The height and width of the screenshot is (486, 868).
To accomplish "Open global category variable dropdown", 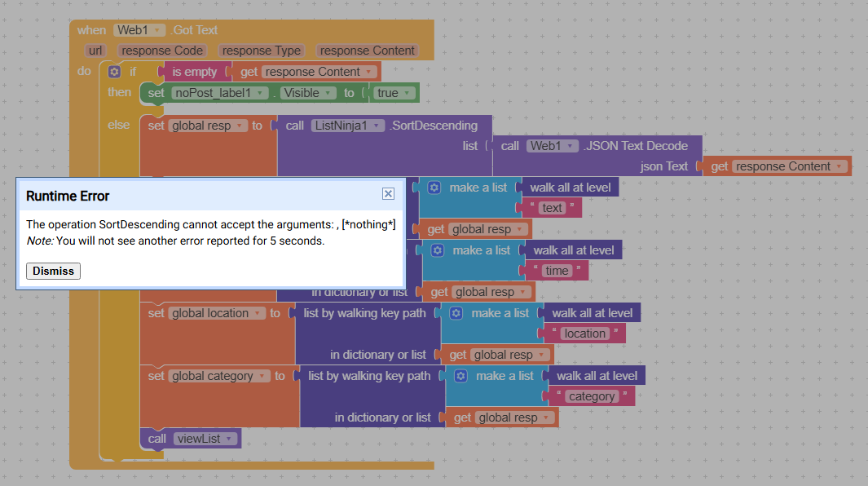I will (x=262, y=376).
